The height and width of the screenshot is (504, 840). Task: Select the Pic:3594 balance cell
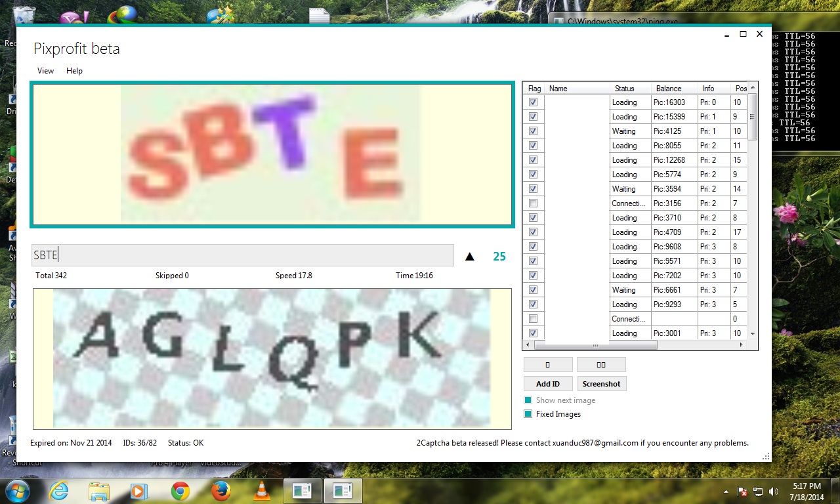(675, 189)
